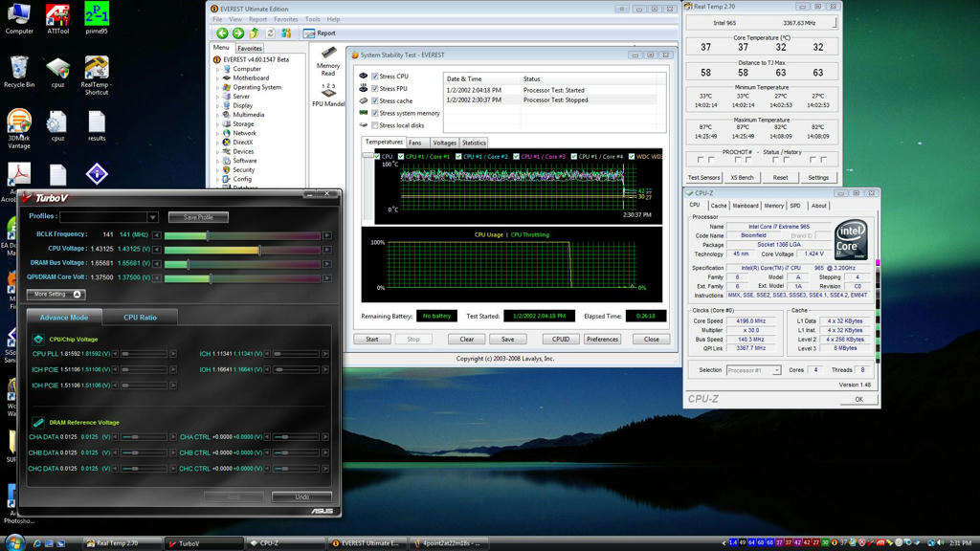Click OK in the CPU-Z window
The width and height of the screenshot is (980, 551).
(858, 399)
